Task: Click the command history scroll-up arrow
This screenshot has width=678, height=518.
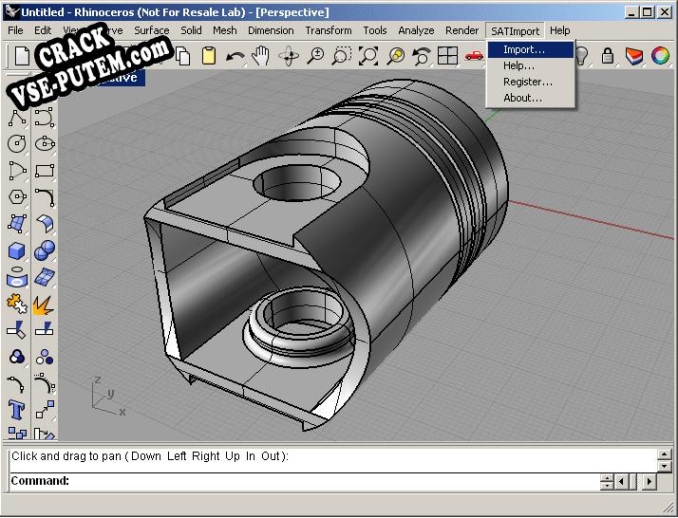Action: (x=664, y=453)
